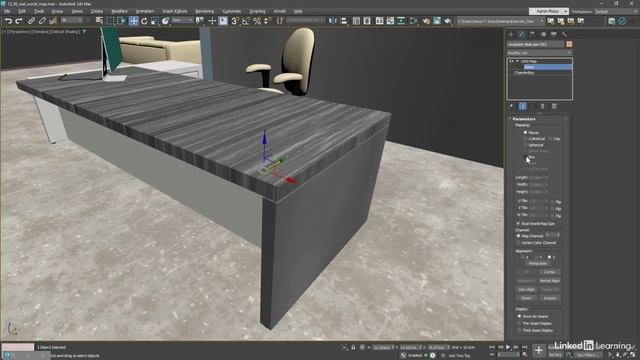Open the Create command panel tab
This screenshot has width=640, height=360.
point(511,34)
